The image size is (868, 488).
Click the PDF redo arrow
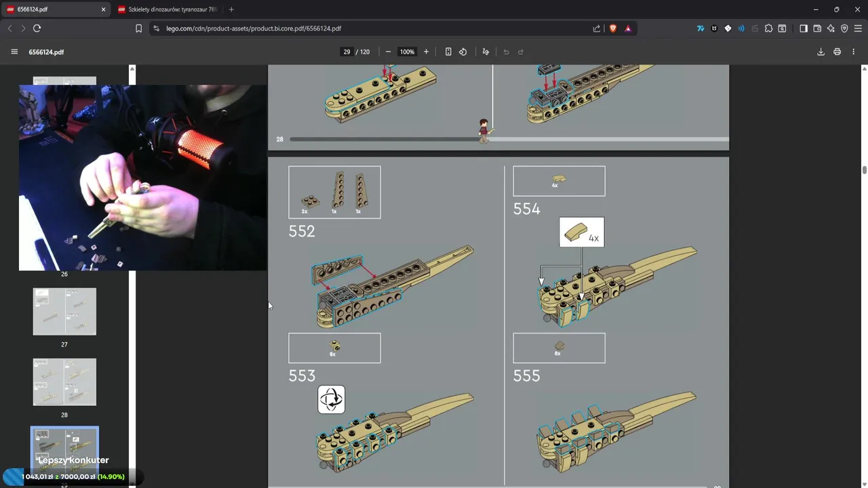[521, 52]
